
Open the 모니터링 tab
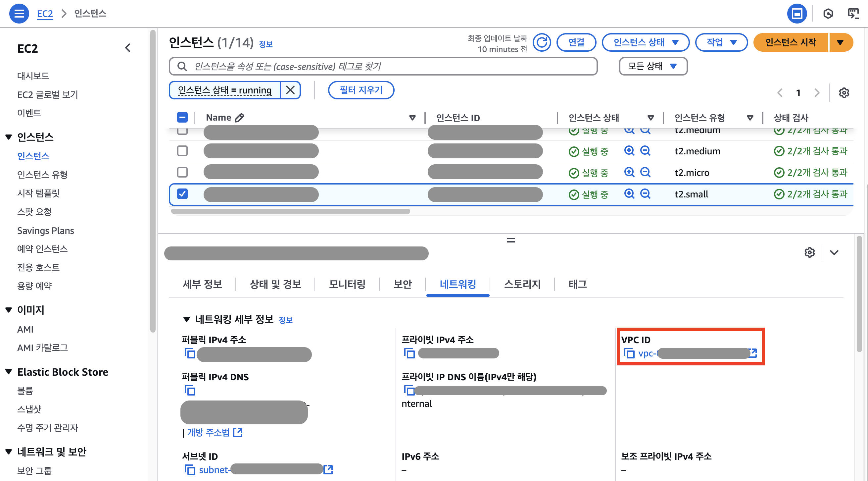point(347,284)
